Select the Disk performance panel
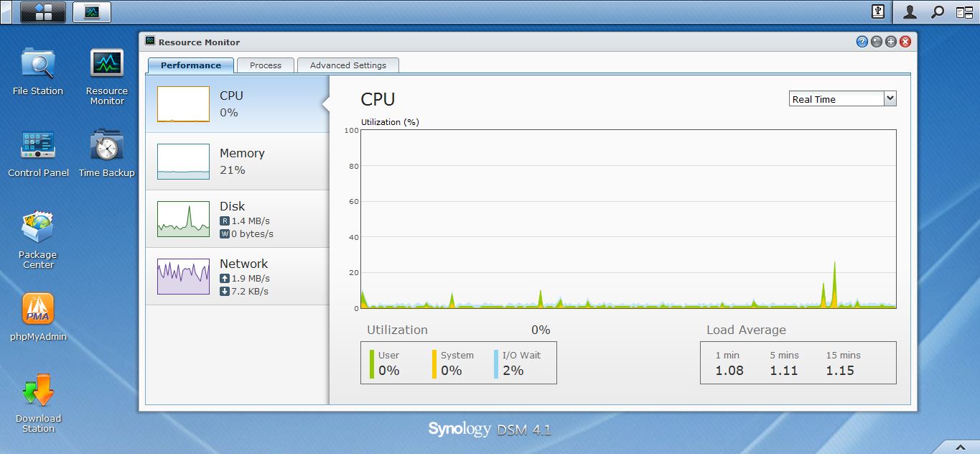 (237, 219)
